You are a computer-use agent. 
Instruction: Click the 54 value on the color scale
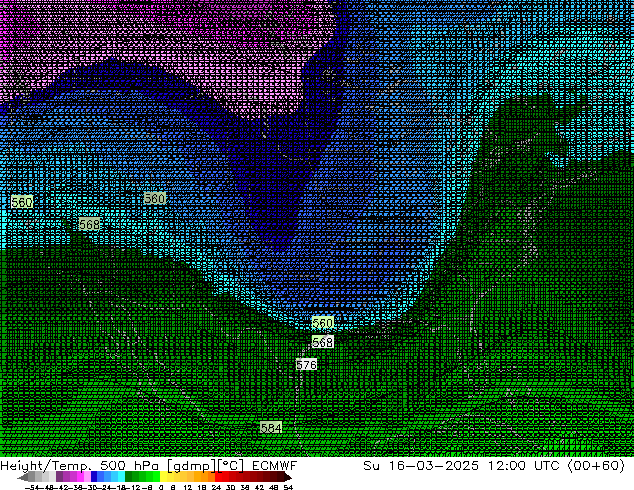click(287, 487)
